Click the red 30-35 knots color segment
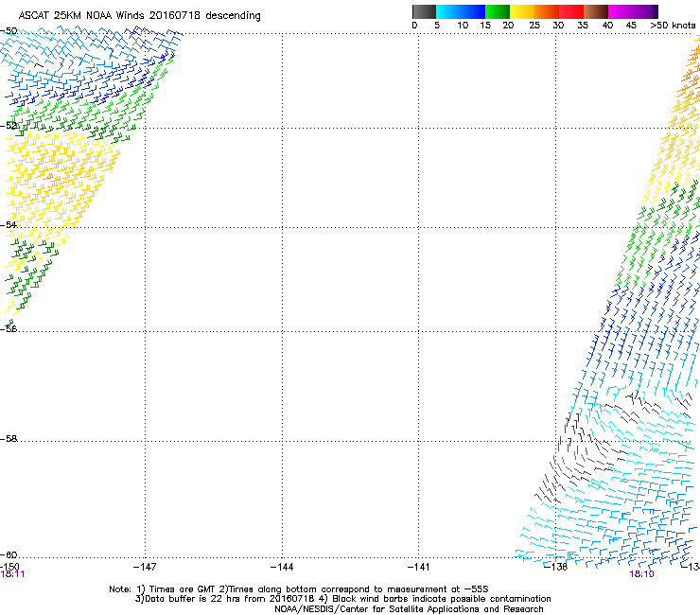The height and width of the screenshot is (615, 700). pos(571,11)
